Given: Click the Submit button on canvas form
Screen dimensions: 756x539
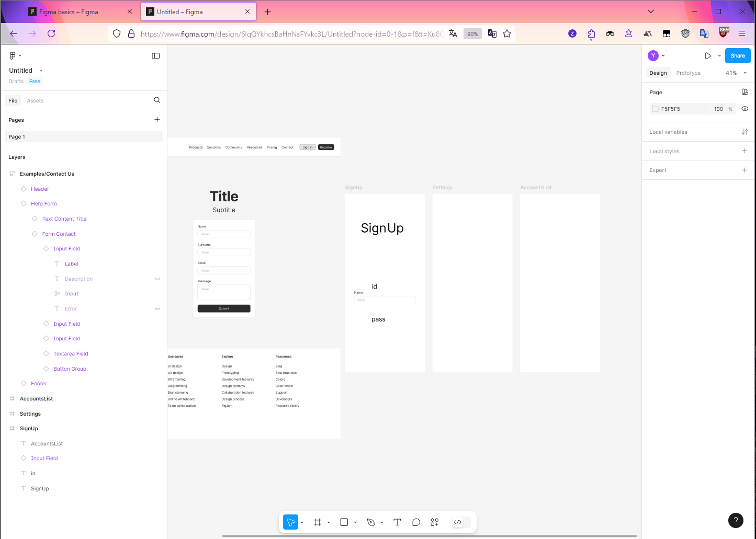Looking at the screenshot, I should click(224, 308).
